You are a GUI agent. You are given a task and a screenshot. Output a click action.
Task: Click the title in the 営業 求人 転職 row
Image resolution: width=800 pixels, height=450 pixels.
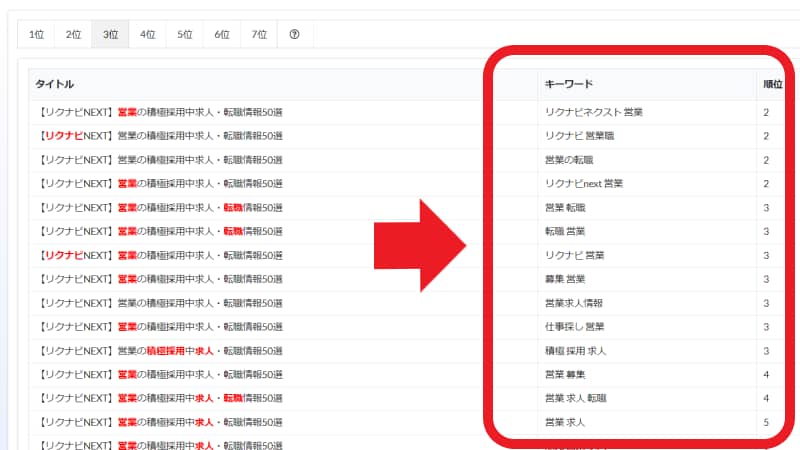161,398
